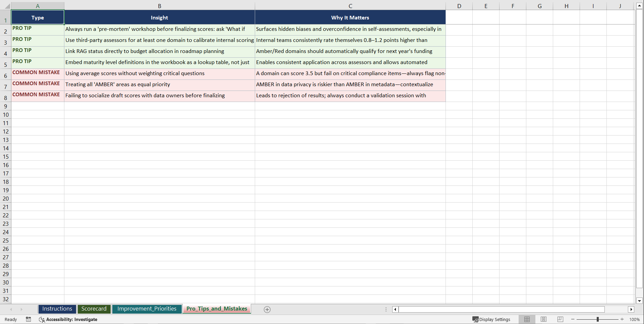Screen dimensions: 644x324
Task: Switch to Normal view
Action: point(527,319)
